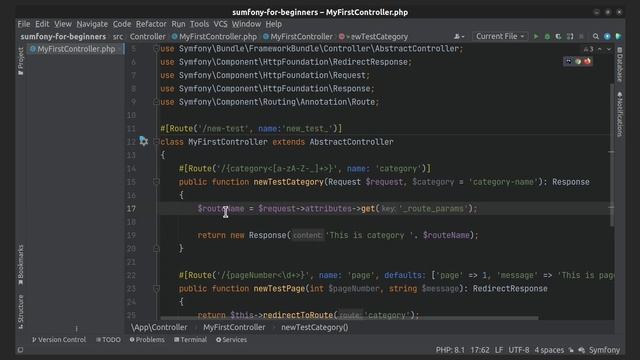Open the TODO tool window

[x=108, y=340]
